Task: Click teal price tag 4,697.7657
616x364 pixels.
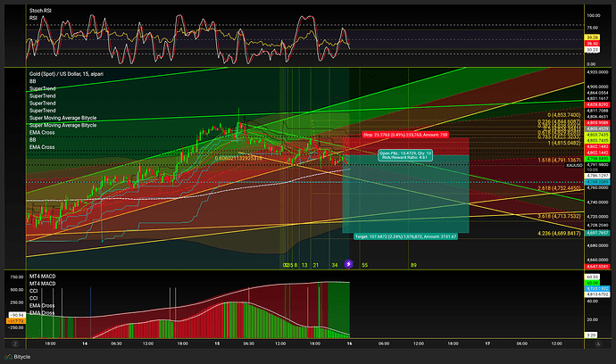Action: pyautogui.click(x=597, y=233)
